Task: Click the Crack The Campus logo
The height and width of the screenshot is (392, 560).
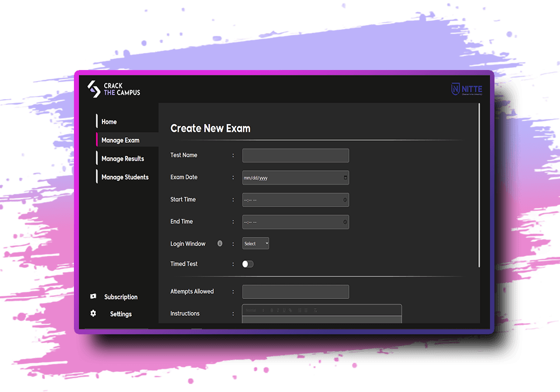Action: (114, 89)
